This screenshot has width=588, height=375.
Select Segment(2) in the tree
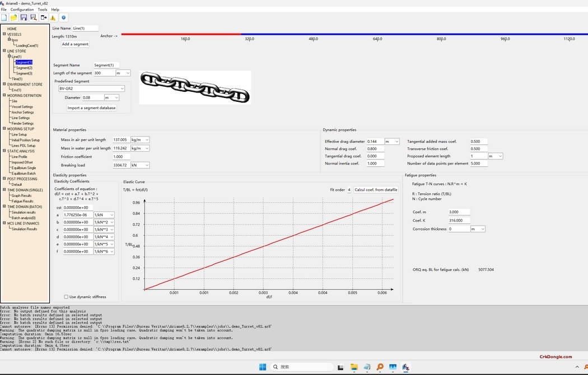tap(24, 68)
